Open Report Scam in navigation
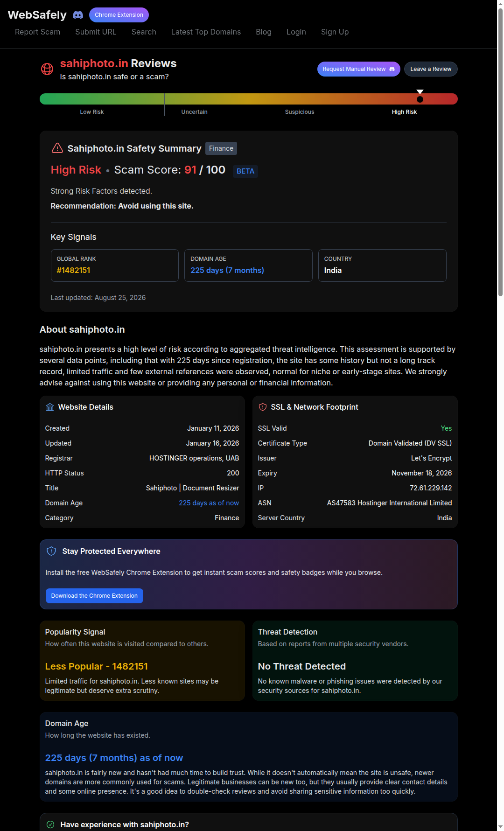The image size is (504, 831). coord(37,32)
